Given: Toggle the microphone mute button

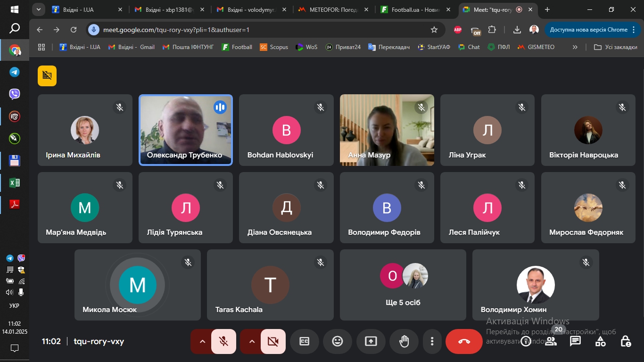Looking at the screenshot, I should tap(223, 341).
